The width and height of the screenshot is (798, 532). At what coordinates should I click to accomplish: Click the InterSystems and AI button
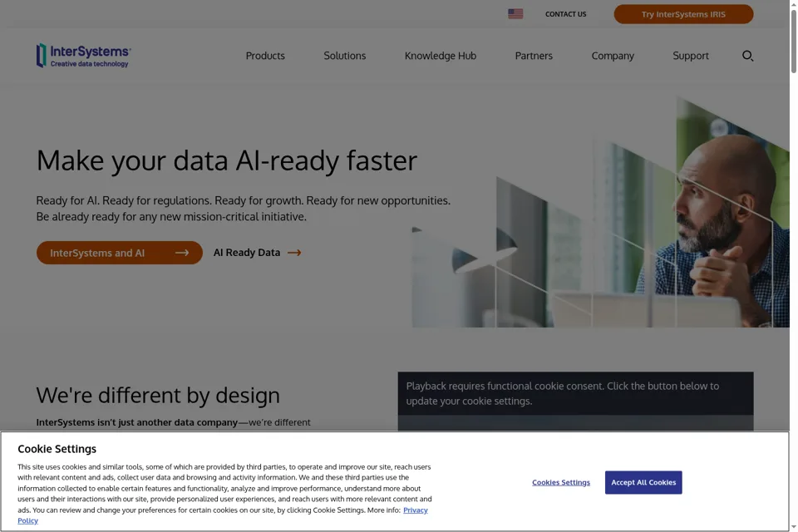(x=119, y=253)
